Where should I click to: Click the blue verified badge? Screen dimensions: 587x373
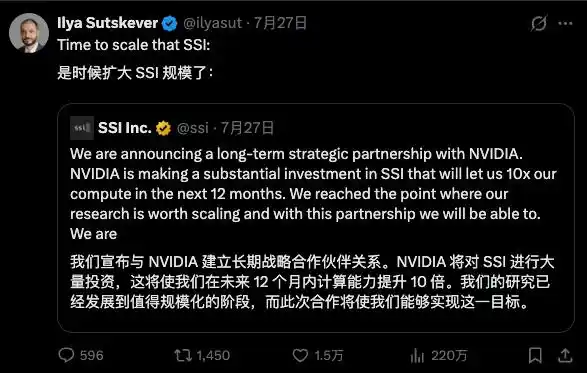(x=170, y=24)
